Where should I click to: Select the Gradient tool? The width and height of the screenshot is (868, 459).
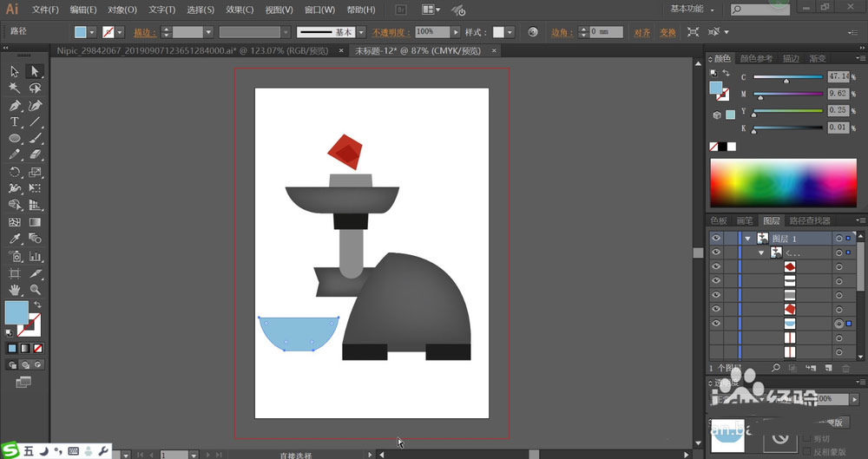tap(35, 222)
